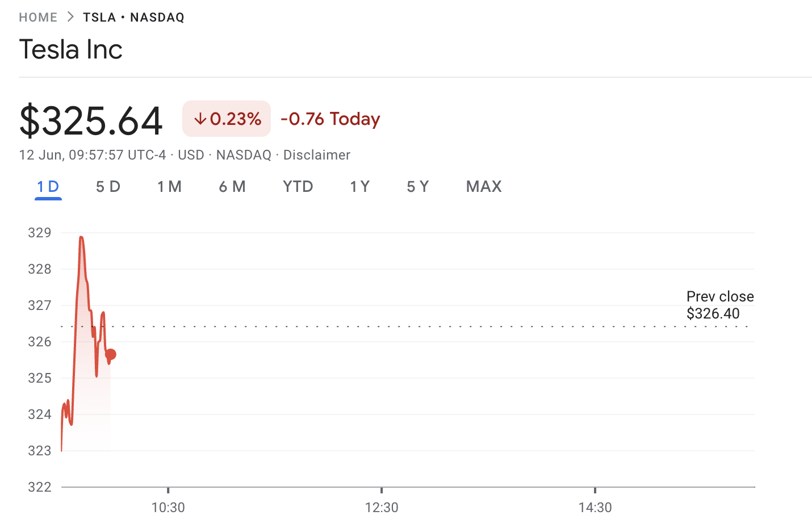Click the TSLA • NASDAQ breadcrumb
812x528 pixels.
[x=133, y=17]
